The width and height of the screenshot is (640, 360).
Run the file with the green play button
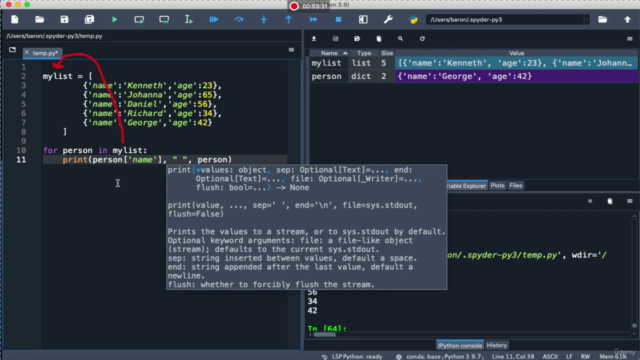click(115, 19)
